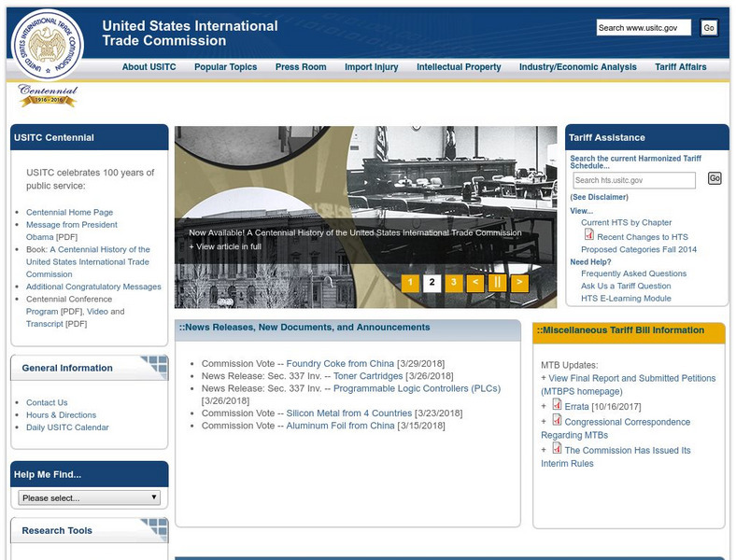Open See Disclaimer link
Viewport: 736px width, 560px height.
[599, 197]
